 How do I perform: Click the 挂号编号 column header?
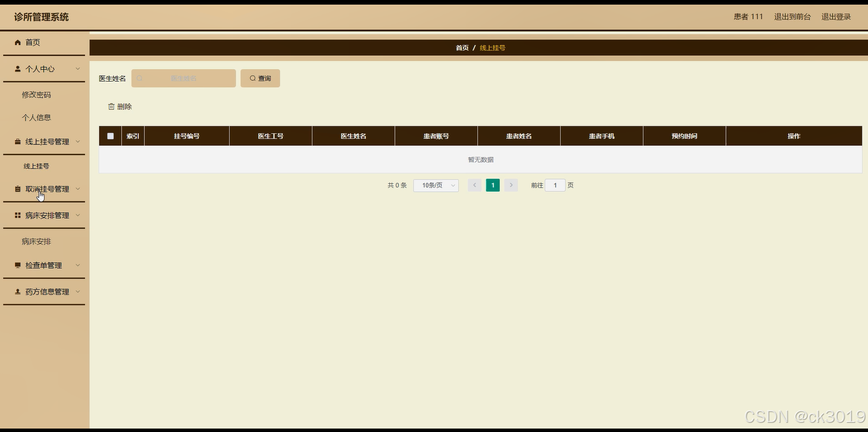(x=187, y=136)
